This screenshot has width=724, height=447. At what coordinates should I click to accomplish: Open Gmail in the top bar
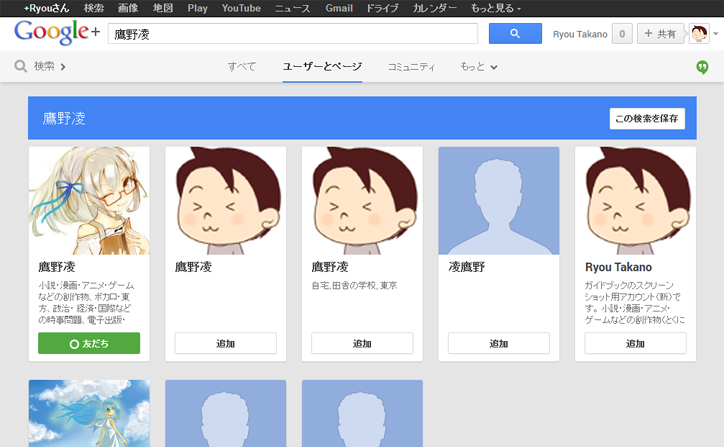pyautogui.click(x=339, y=8)
